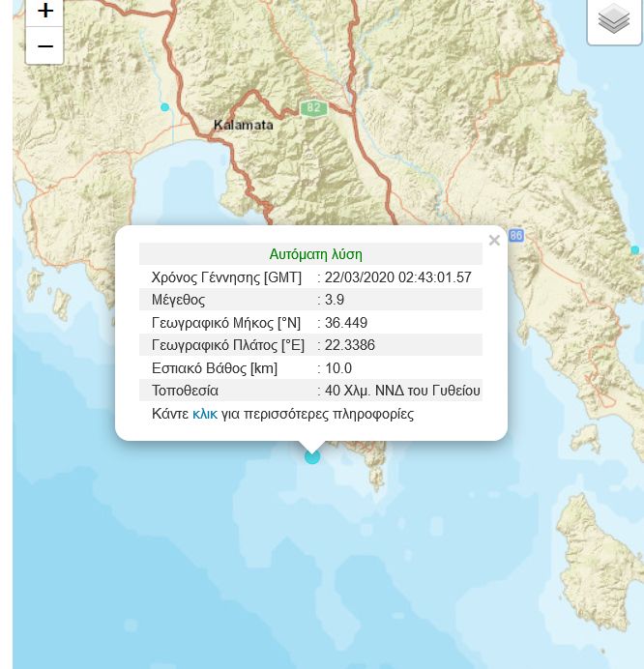
Task: Click the "Αυτόματη λύση" popup heading
Action: point(315,254)
